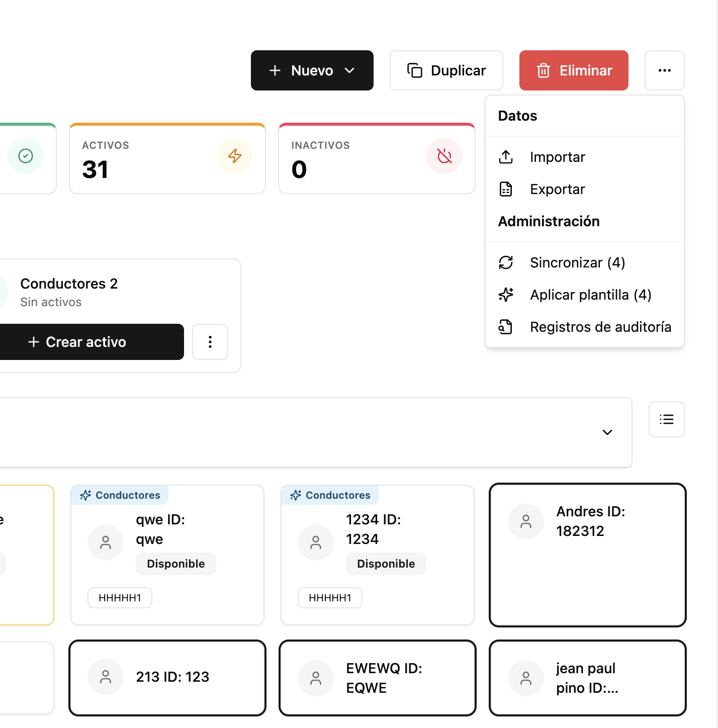This screenshot has height=728, width=718.
Task: Click Disponible badge on 1234 card
Action: tap(386, 564)
